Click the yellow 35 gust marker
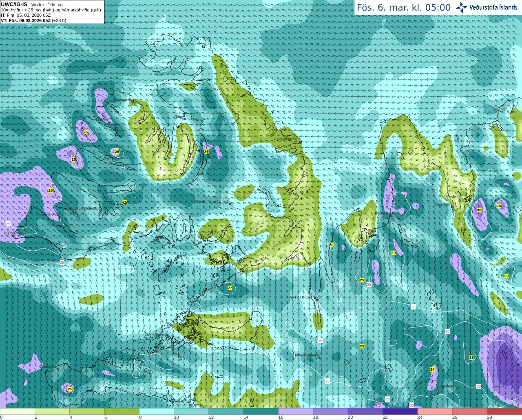 click(x=471, y=358)
